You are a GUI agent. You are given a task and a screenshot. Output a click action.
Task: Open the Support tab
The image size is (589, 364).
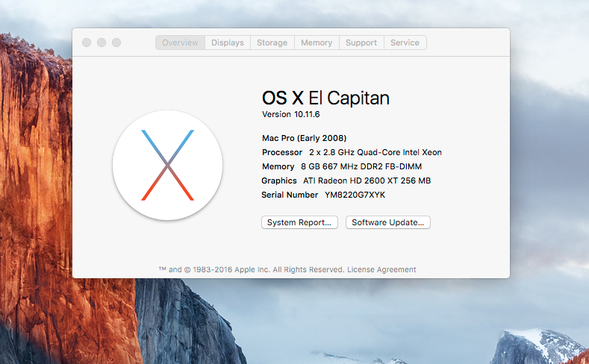pyautogui.click(x=361, y=43)
